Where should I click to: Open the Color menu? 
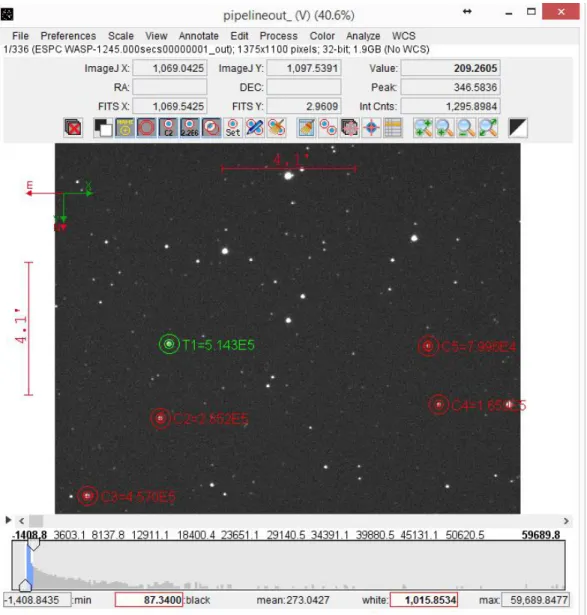point(322,36)
